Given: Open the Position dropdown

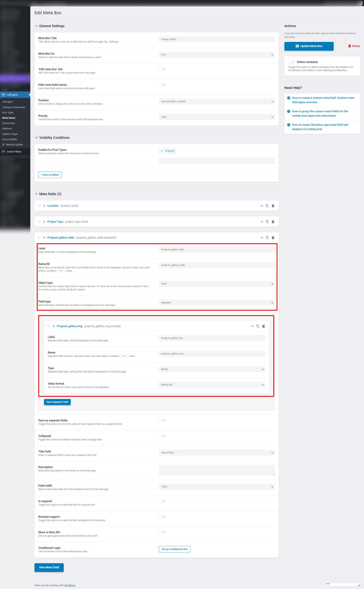Looking at the screenshot, I should [217, 101].
